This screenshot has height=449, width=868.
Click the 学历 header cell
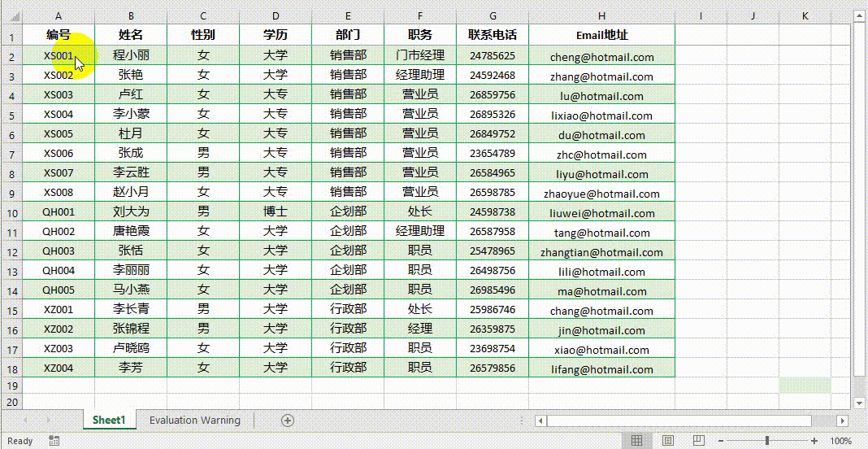[276, 35]
